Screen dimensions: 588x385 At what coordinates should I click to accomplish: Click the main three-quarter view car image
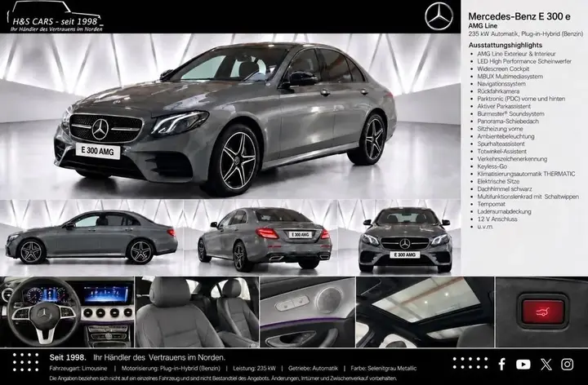pyautogui.click(x=230, y=116)
